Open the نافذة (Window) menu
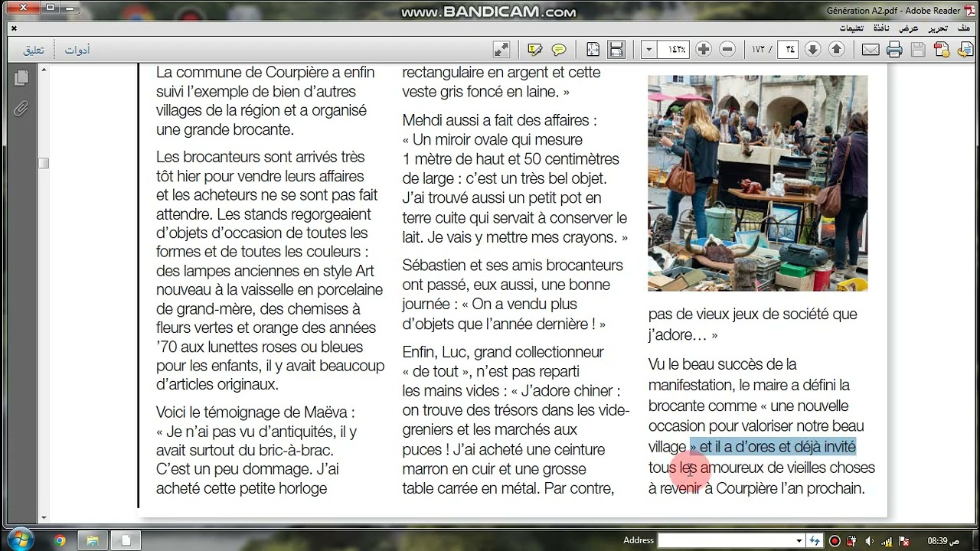 [881, 28]
